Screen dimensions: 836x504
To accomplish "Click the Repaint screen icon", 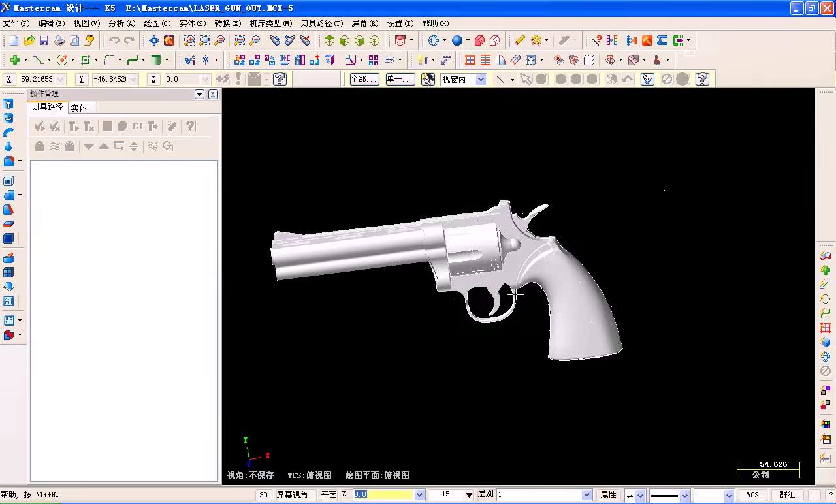I will pos(169,40).
